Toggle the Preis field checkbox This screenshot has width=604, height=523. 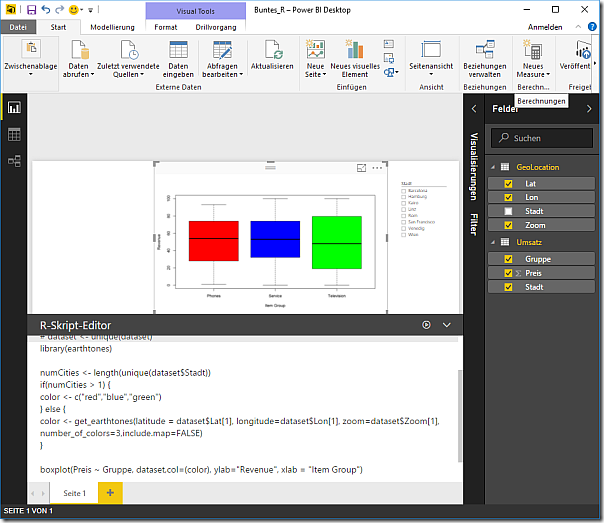click(508, 273)
